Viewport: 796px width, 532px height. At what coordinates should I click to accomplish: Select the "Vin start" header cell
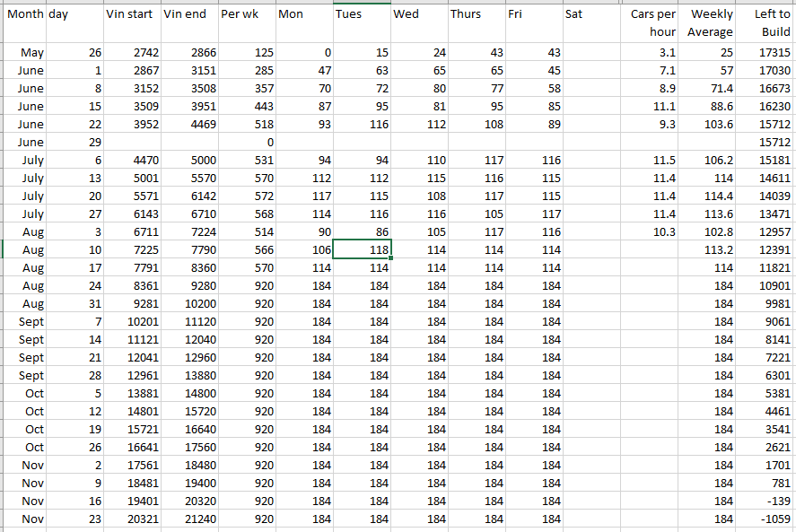[132, 14]
